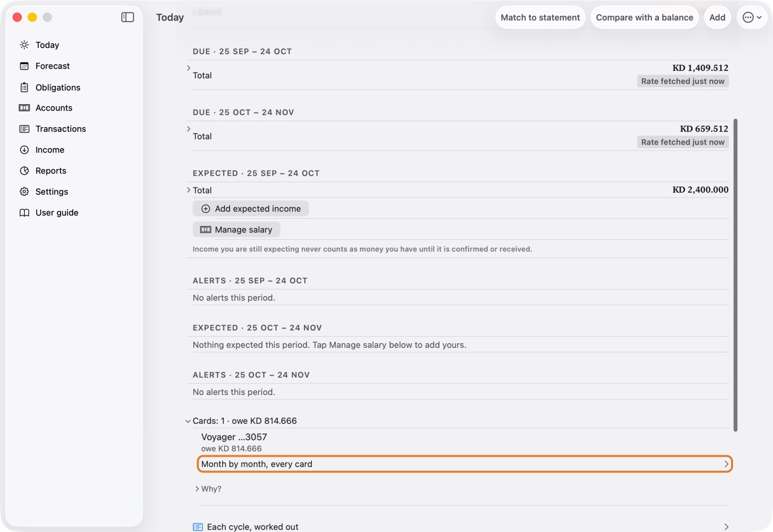Open the ellipsis more options dropdown

752,17
